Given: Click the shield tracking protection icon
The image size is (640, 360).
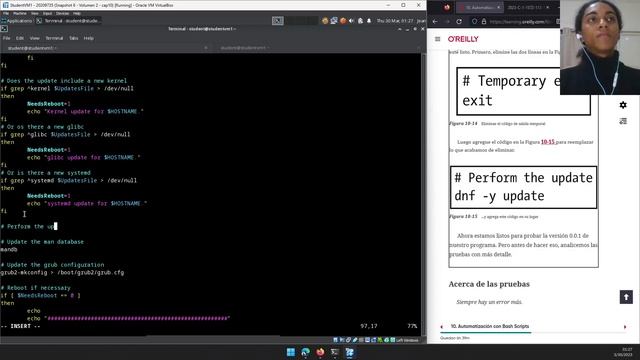Looking at the screenshot, I should point(474,22).
